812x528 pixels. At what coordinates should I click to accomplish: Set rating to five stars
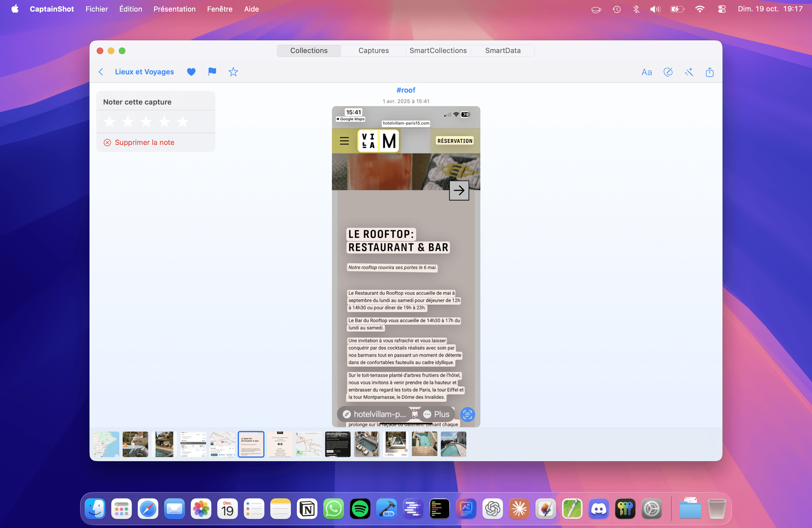(183, 122)
